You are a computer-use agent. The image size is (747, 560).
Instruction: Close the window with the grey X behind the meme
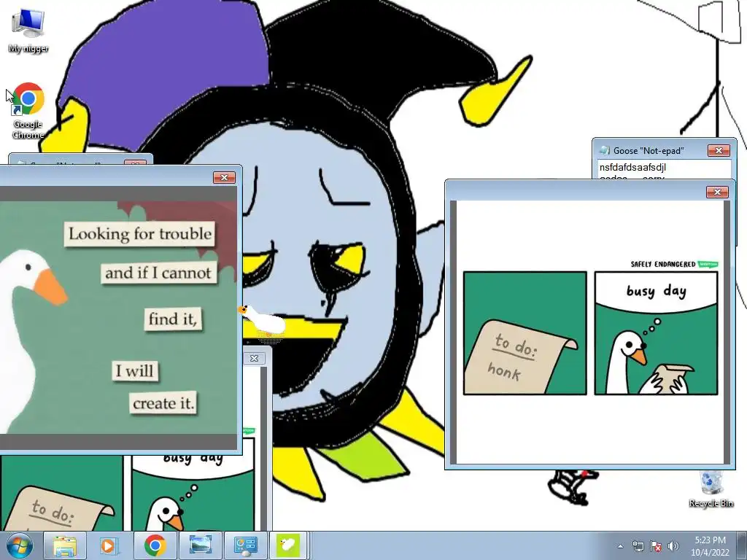pyautogui.click(x=254, y=358)
